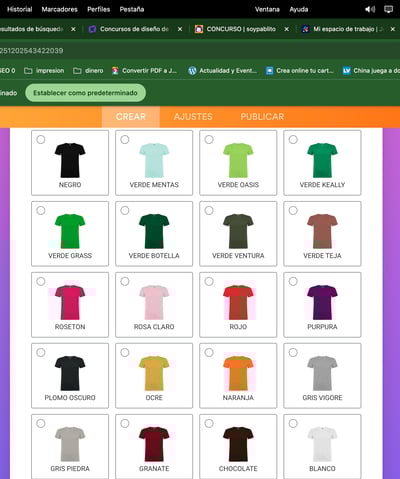Open Crea online tu cart... bookmark
This screenshot has height=479, width=400.
(299, 71)
